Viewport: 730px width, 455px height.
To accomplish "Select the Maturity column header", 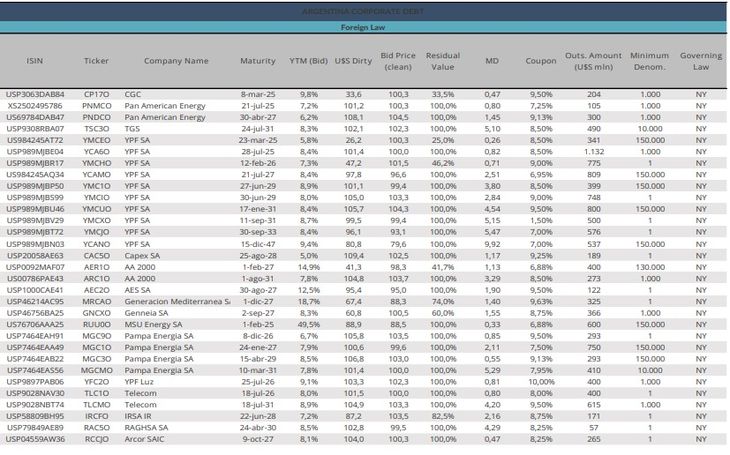I will click(258, 60).
